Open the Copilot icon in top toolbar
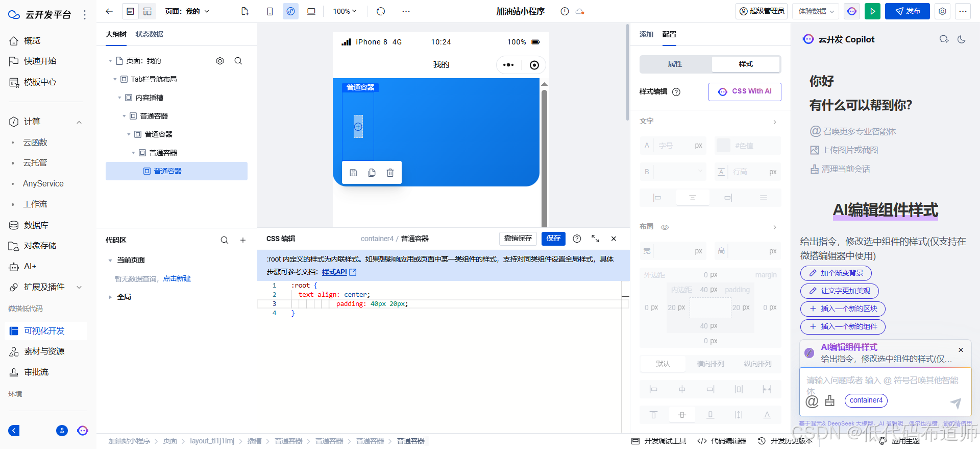 [852, 11]
